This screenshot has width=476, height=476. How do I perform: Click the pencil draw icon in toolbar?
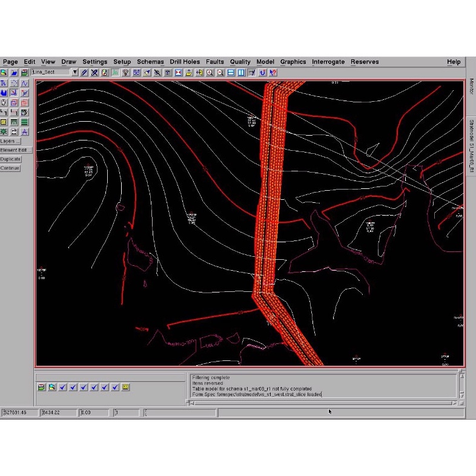point(84,73)
